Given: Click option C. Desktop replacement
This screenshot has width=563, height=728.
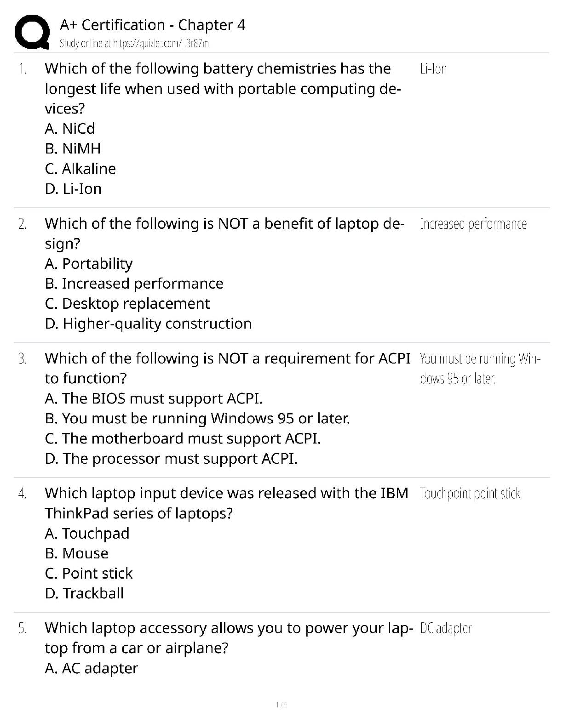Looking at the screenshot, I should coord(127,304).
